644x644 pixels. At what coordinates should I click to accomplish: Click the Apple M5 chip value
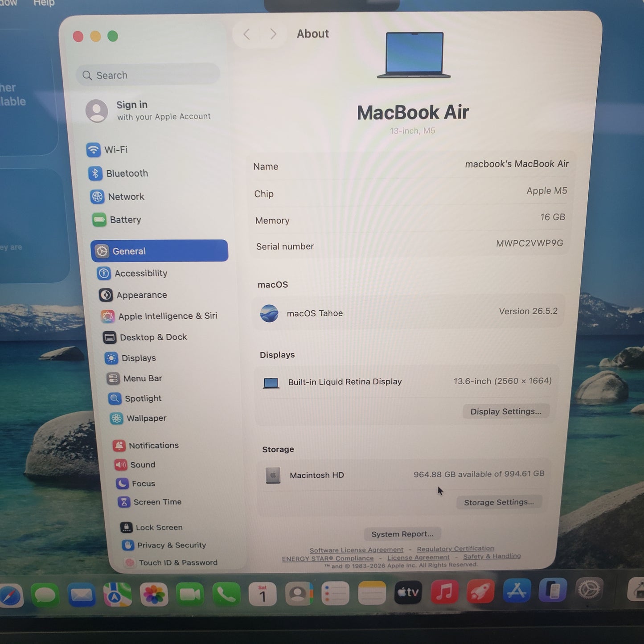[x=547, y=191]
